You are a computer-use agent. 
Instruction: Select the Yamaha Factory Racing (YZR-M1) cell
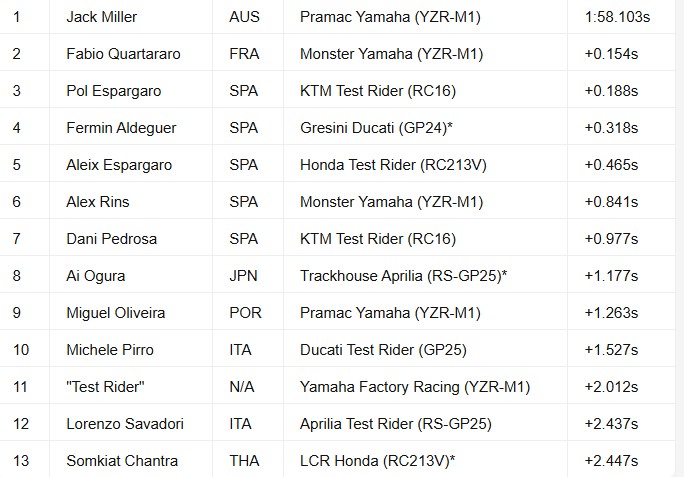pos(414,387)
